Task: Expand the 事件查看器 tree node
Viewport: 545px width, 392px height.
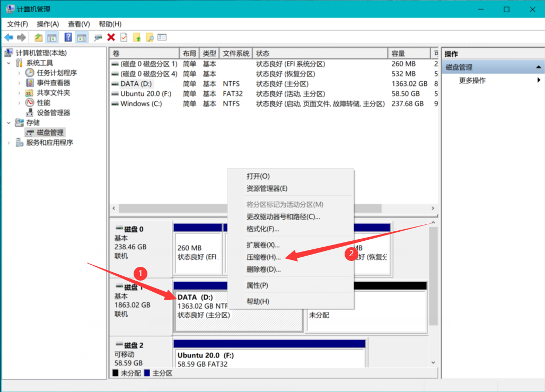Action: click(19, 83)
